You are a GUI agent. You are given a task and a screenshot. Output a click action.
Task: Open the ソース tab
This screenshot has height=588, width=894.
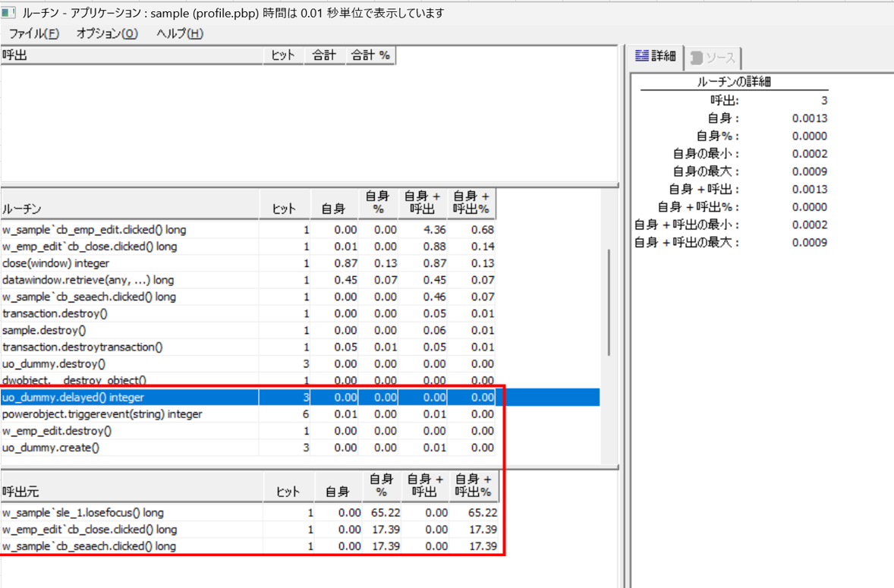(x=713, y=58)
